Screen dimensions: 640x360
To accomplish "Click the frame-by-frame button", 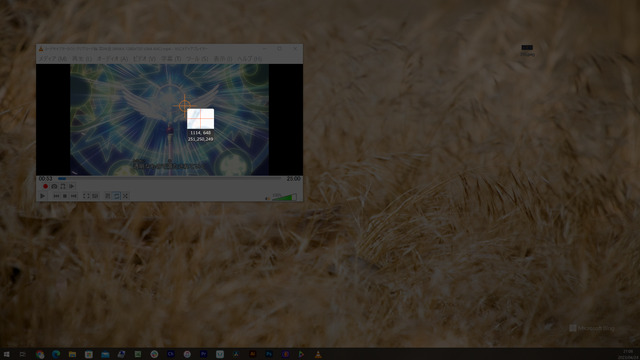I will pos(72,187).
